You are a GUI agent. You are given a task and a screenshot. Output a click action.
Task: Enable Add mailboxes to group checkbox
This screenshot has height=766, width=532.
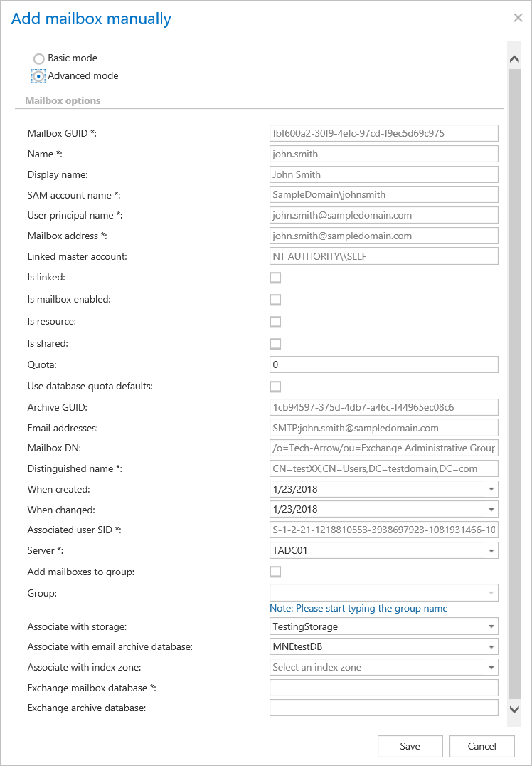275,572
